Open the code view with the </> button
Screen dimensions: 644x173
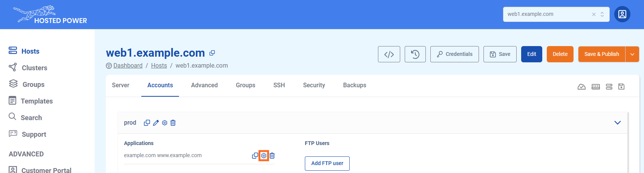pyautogui.click(x=389, y=54)
